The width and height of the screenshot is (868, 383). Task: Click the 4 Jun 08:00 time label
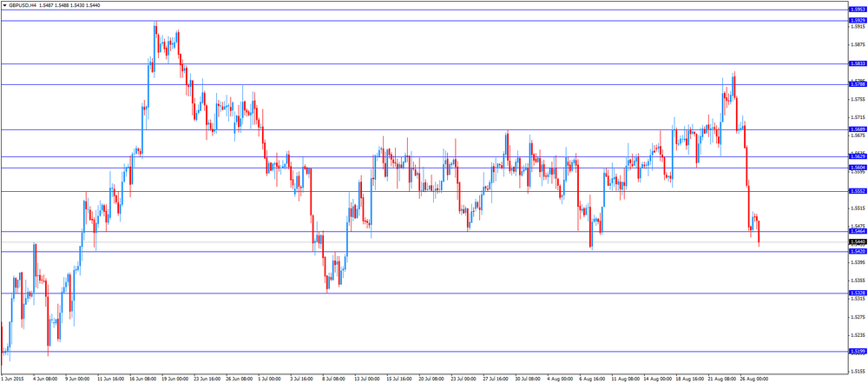[x=45, y=380]
